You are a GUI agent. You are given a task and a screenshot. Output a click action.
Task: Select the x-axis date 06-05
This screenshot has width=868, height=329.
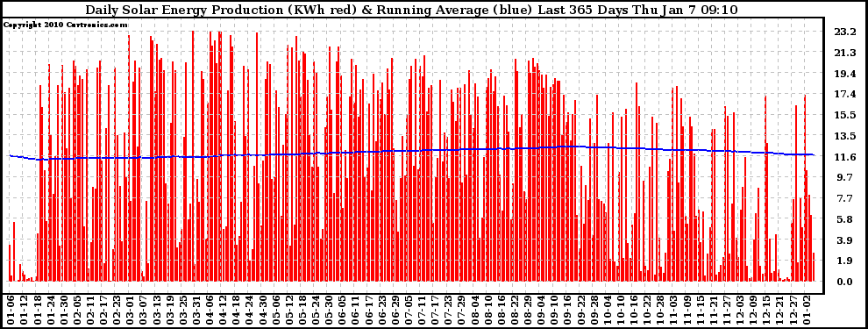343,310
